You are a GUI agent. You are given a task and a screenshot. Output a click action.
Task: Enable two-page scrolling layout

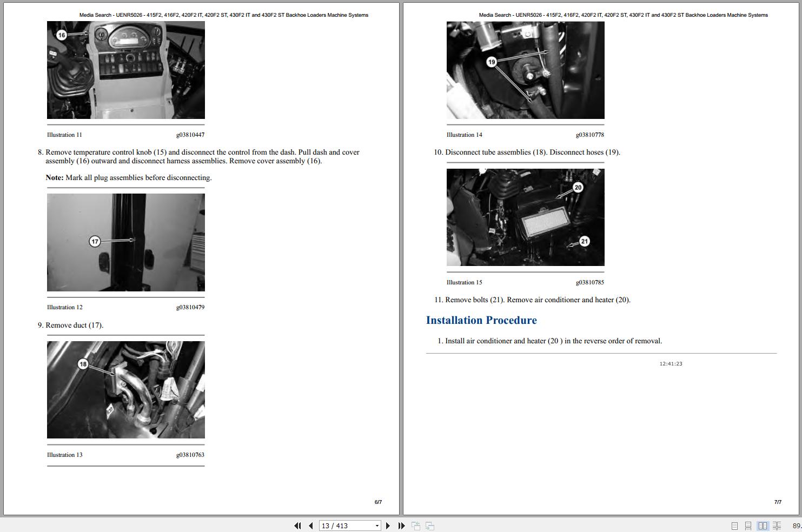777,525
